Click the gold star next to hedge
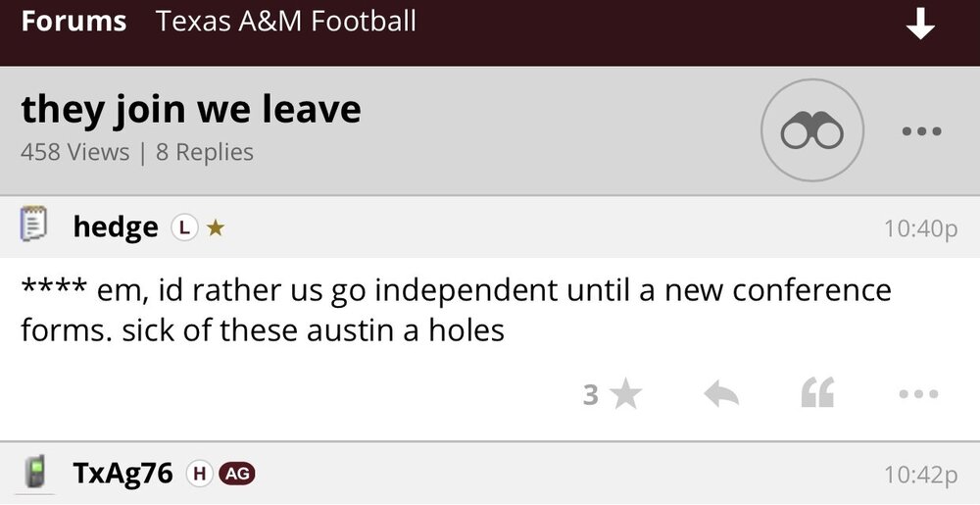This screenshot has height=505, width=980. tap(216, 227)
